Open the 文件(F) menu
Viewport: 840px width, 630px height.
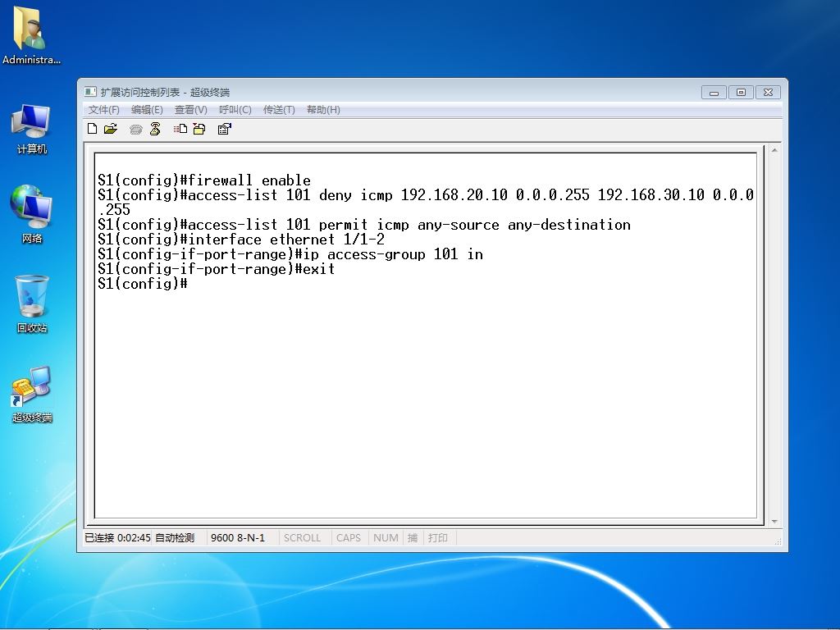point(104,110)
